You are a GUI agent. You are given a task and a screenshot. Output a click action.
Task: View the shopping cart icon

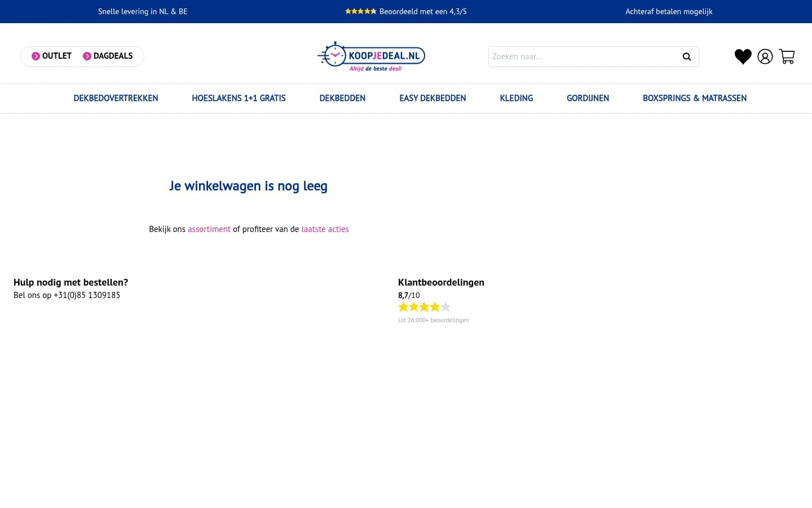pyautogui.click(x=787, y=56)
